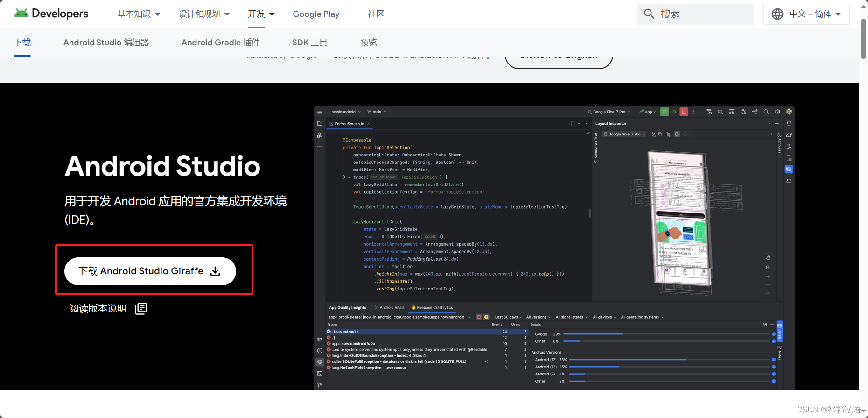Open the Last 60 days filter dropdown
868x418 pixels.
508,317
